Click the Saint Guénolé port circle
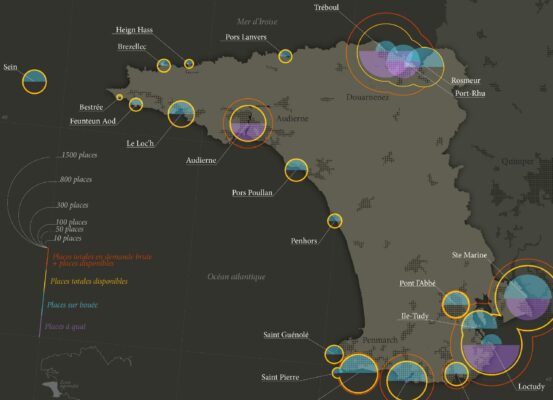The width and height of the screenshot is (553, 400). [334, 354]
